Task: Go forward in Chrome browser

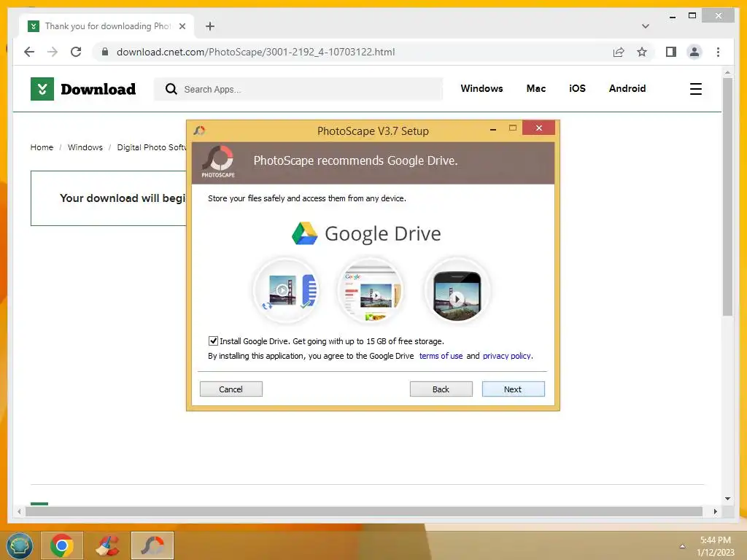Action: pyautogui.click(x=53, y=52)
